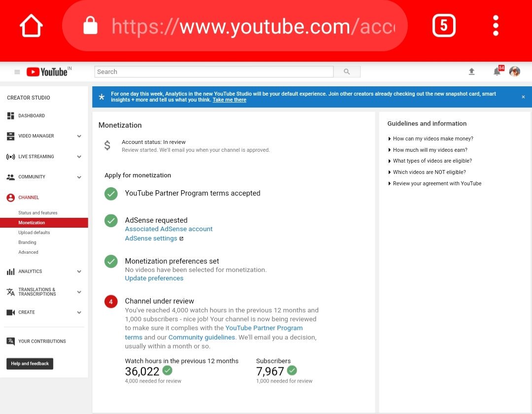Expand the Translations & Transcriptions chevron
532x414 pixels.
click(x=79, y=292)
